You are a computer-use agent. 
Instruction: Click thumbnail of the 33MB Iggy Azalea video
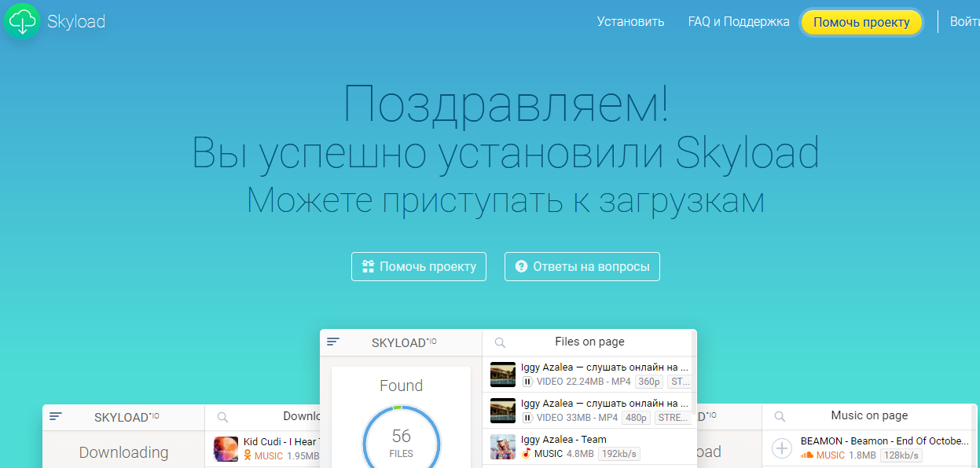503,411
